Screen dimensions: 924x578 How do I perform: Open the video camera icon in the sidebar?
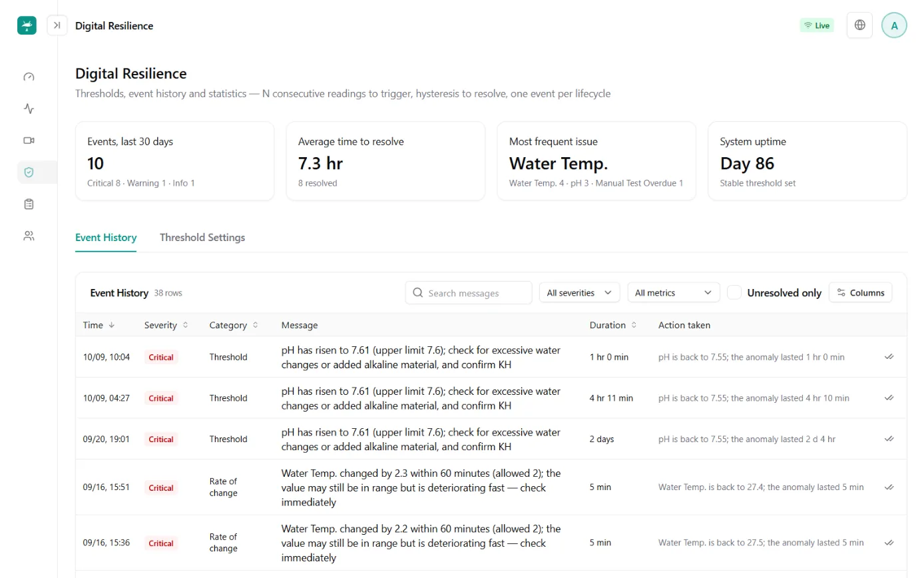click(x=29, y=141)
